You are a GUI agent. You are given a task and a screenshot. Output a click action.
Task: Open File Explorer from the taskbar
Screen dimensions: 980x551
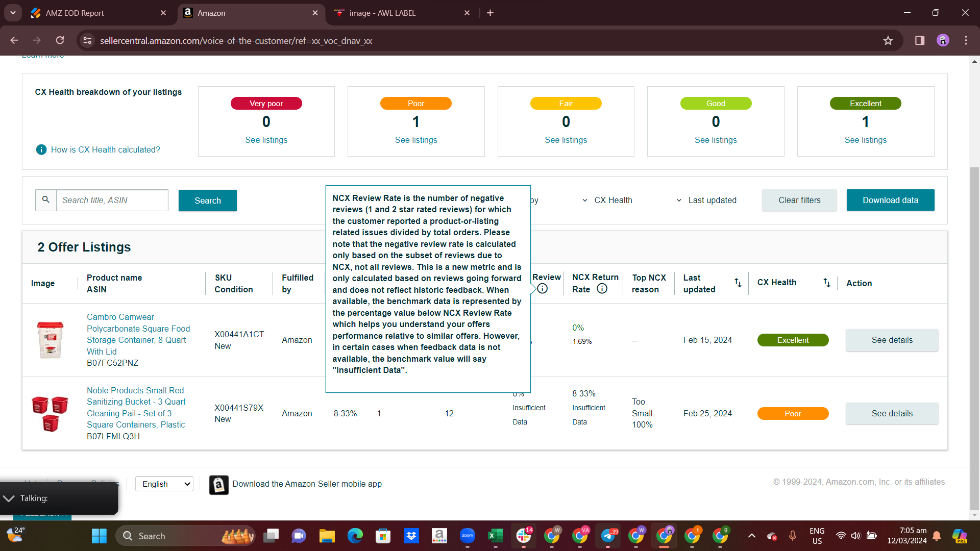327,536
